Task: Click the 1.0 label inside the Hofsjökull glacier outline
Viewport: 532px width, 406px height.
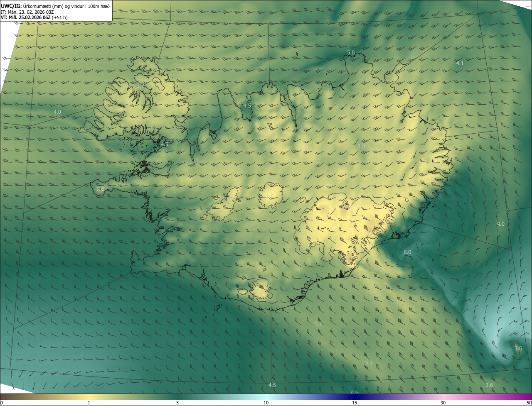Action: (270, 196)
